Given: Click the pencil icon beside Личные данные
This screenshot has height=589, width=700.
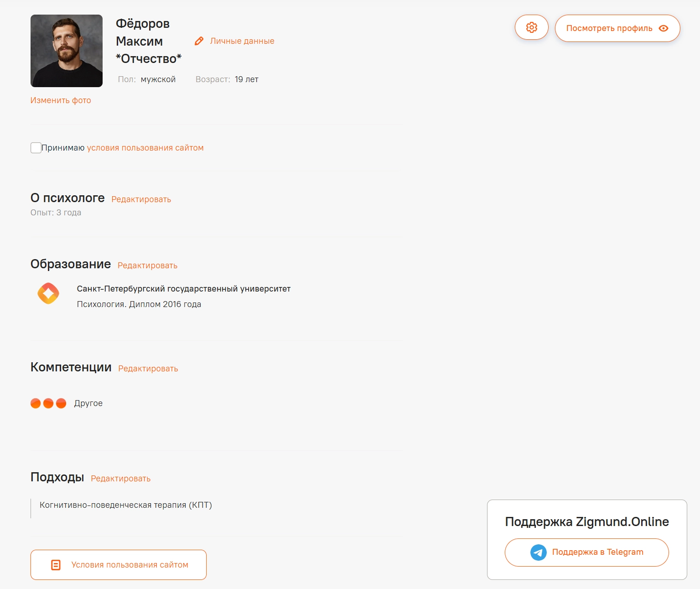Looking at the screenshot, I should (x=199, y=41).
